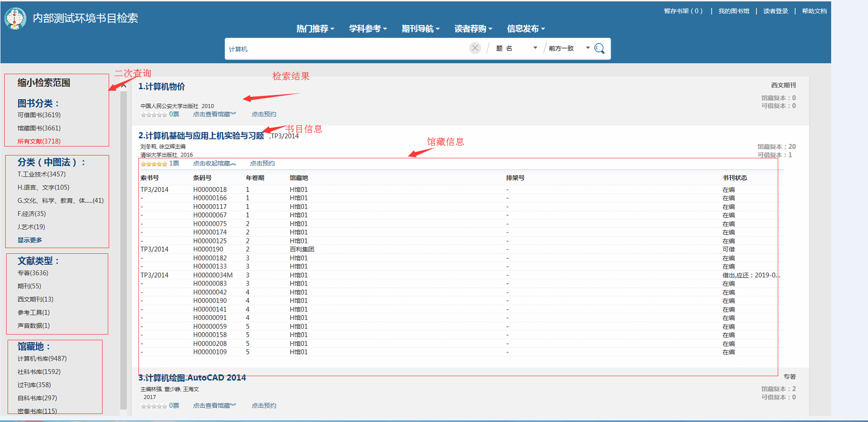Click the magnifier search icon

599,49
